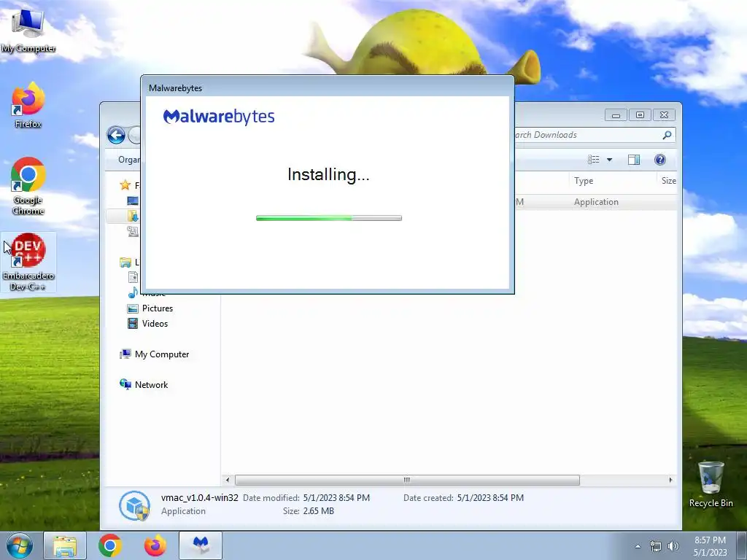The width and height of the screenshot is (747, 560).
Task: Open the Recycle Bin on the desktop
Action: pyautogui.click(x=711, y=484)
